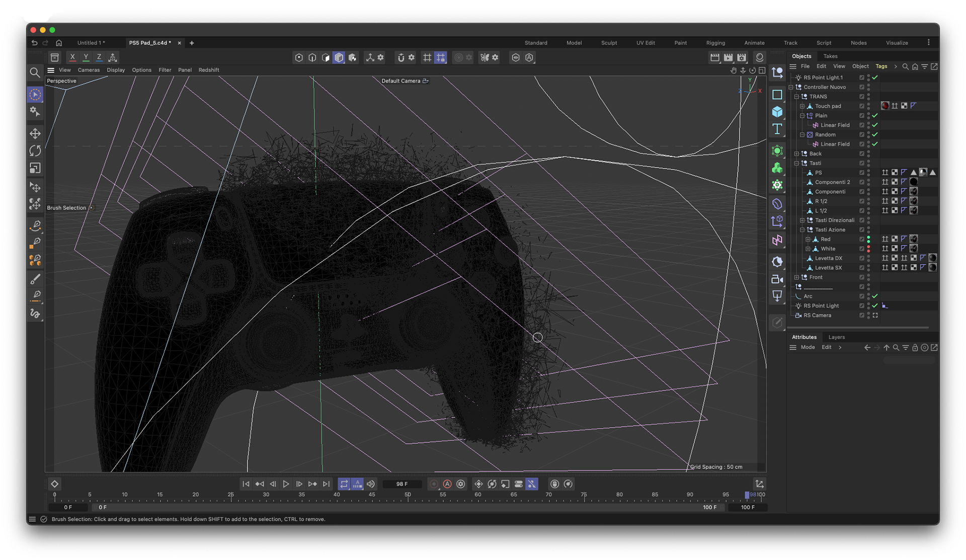Select the Move tool in left toolbar

(35, 133)
